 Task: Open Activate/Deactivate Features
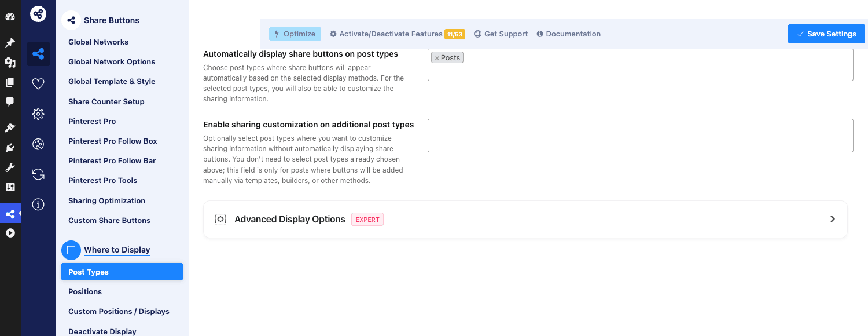[386, 34]
